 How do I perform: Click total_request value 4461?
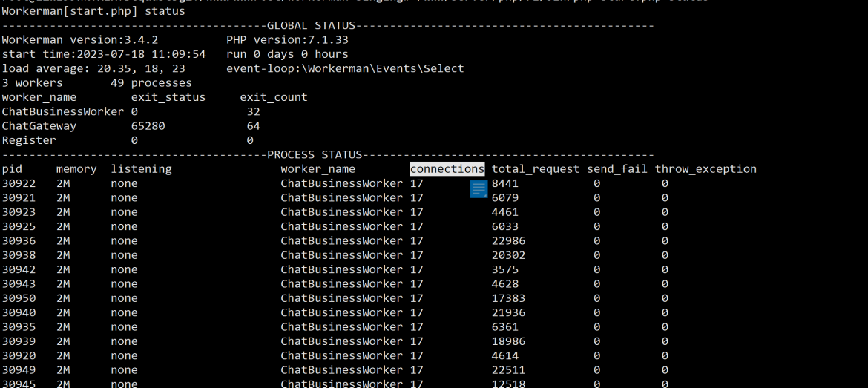(x=505, y=212)
